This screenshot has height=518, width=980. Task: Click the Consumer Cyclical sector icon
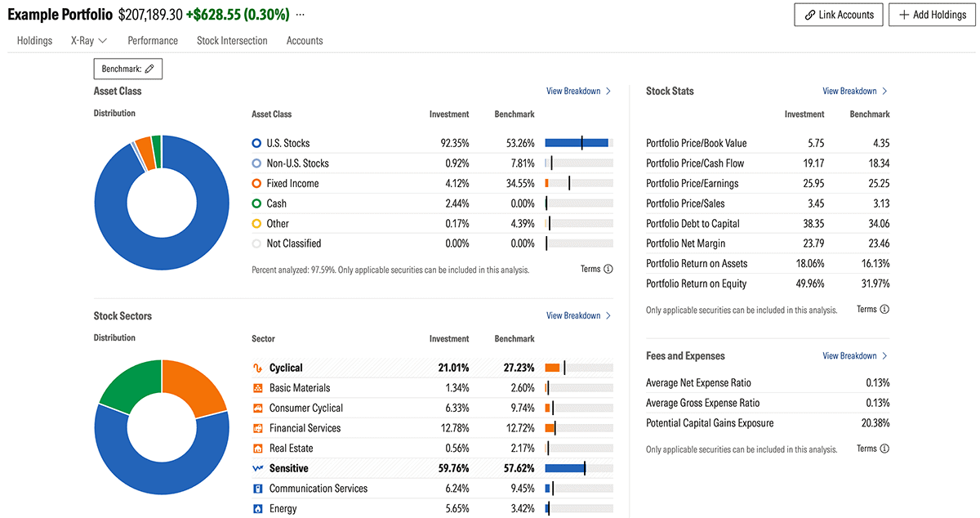coord(257,408)
